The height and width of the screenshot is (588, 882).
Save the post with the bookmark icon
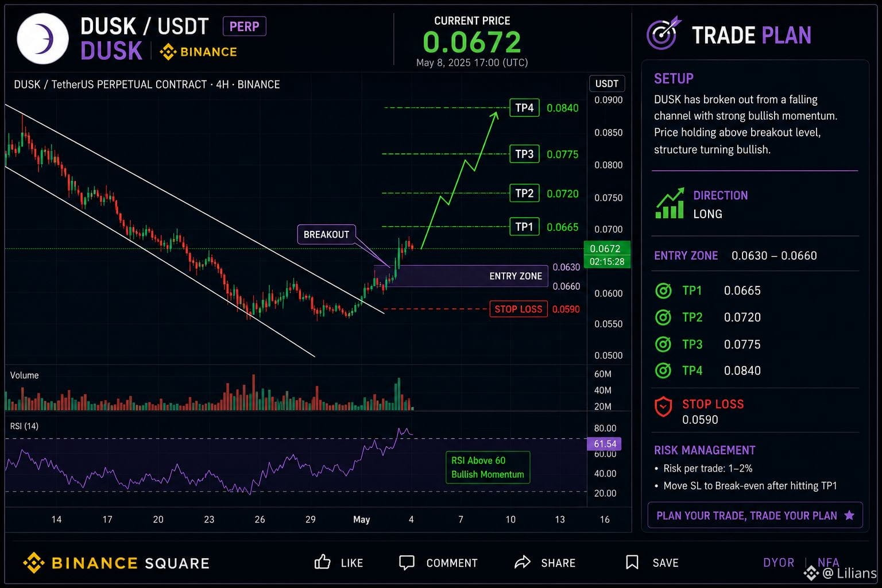pos(632,562)
